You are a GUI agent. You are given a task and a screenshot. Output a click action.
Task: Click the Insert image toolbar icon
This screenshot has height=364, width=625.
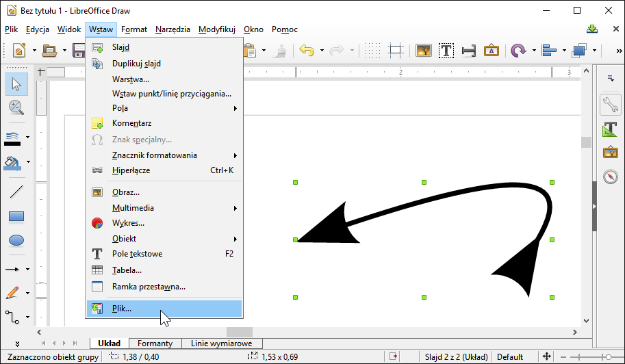(424, 51)
